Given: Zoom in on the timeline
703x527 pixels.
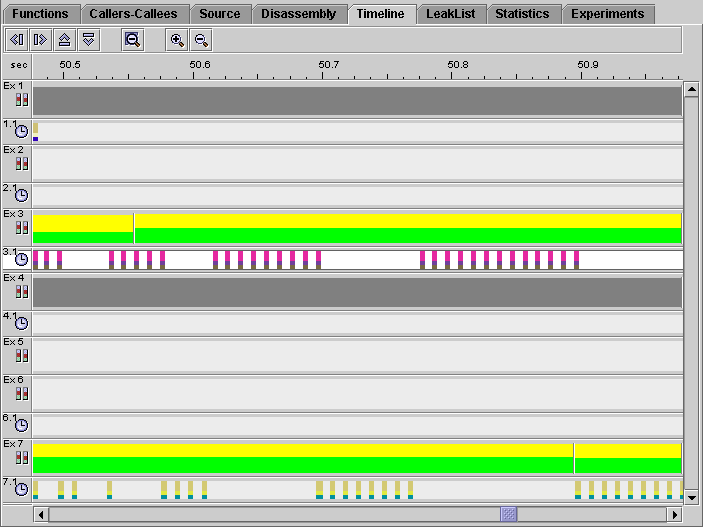Looking at the screenshot, I should [177, 40].
